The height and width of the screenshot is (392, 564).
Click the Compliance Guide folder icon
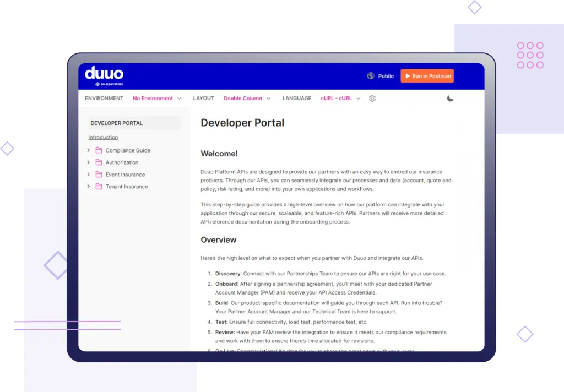click(99, 150)
